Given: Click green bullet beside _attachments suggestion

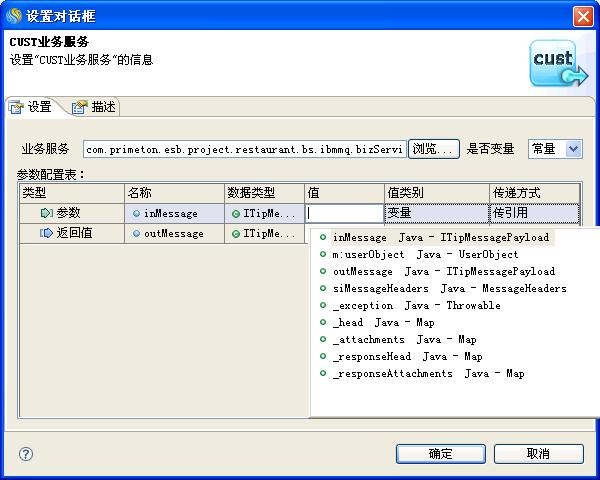Looking at the screenshot, I should click(x=323, y=339).
